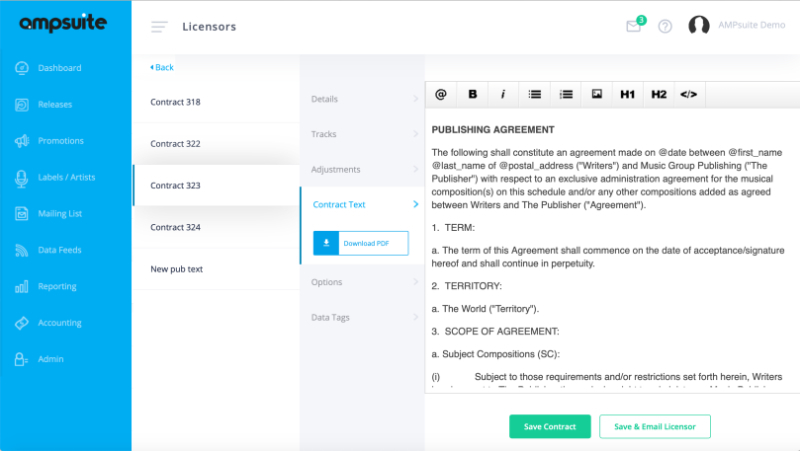Screen dimensions: 800x451
Task: Click the Back link
Action: pos(162,67)
